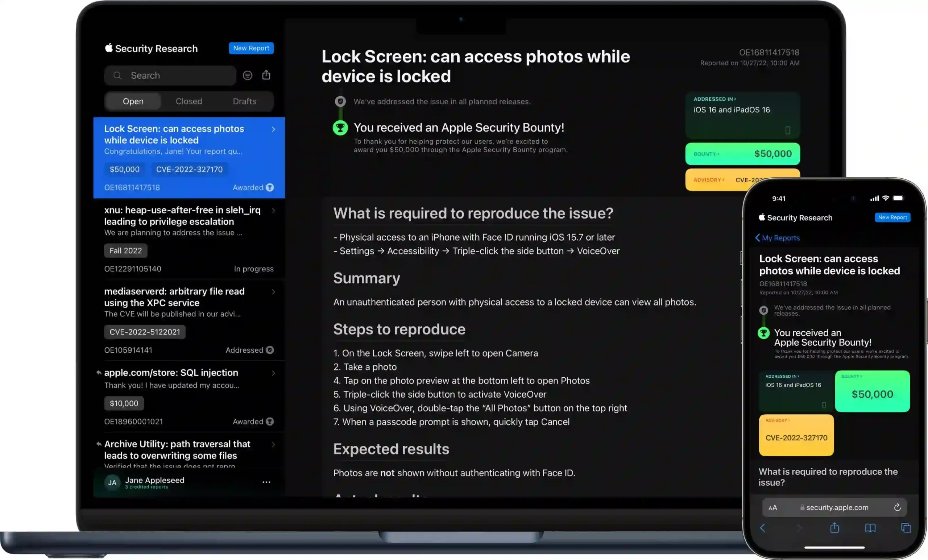
Task: Click addressed checkmark icon on iPhone
Action: (763, 310)
